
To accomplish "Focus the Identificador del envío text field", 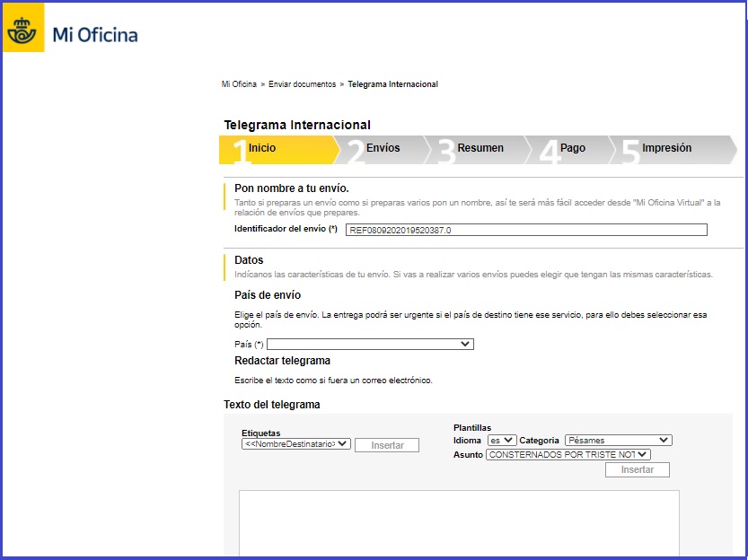I will 526,230.
